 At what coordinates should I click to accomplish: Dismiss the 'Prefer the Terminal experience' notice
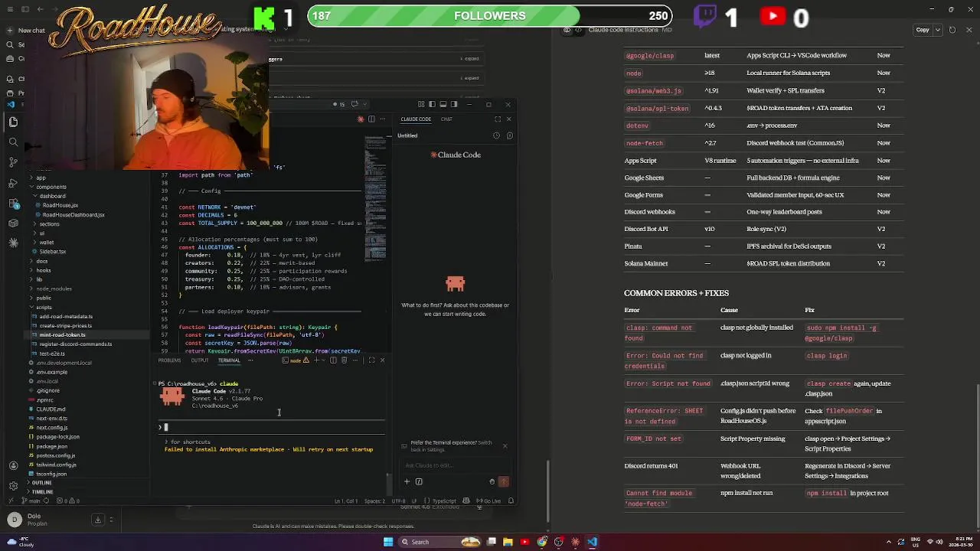[x=505, y=445]
